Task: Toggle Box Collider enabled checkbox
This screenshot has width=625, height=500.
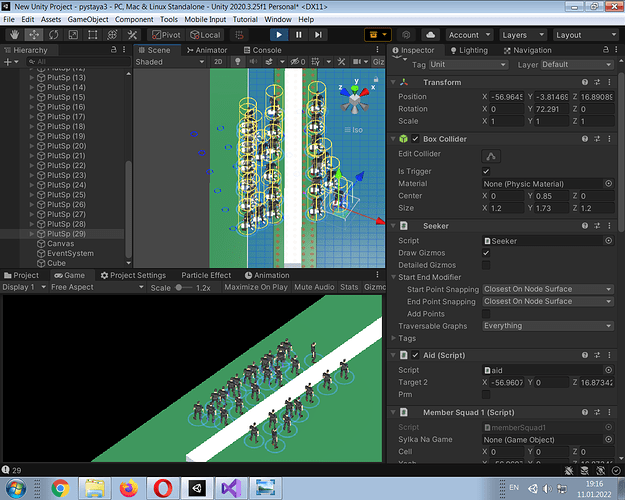Action: tap(415, 139)
